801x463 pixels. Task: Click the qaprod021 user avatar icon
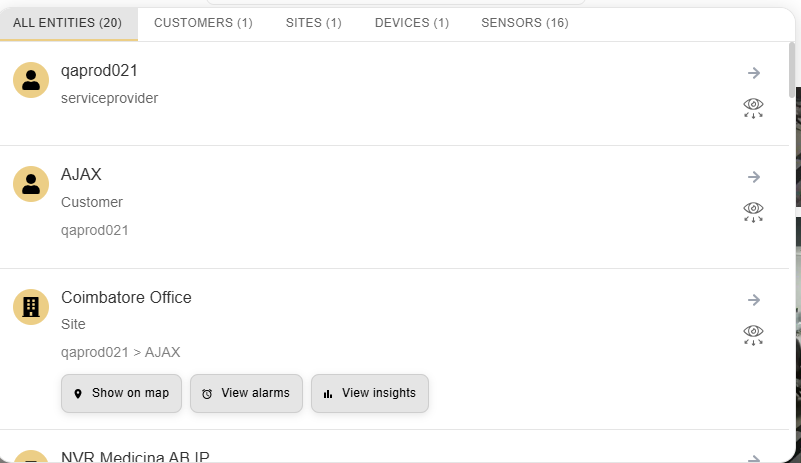(x=31, y=80)
